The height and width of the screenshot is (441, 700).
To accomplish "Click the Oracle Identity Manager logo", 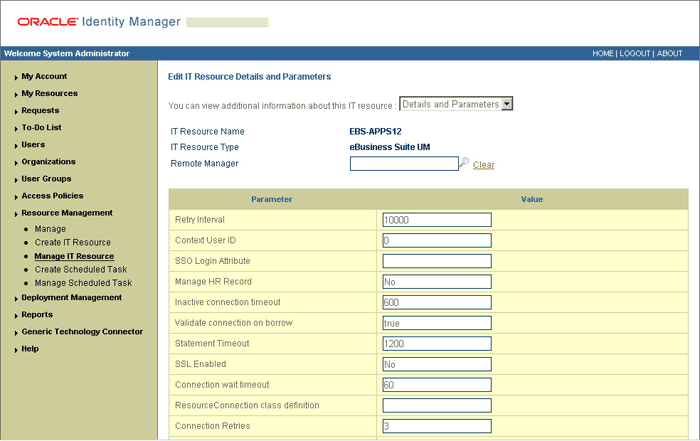I will pyautogui.click(x=99, y=21).
